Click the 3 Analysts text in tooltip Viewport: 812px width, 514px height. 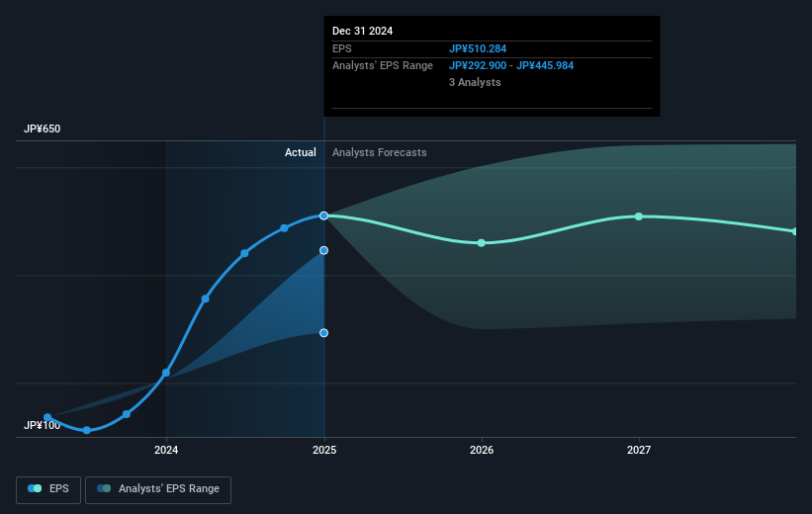(475, 82)
